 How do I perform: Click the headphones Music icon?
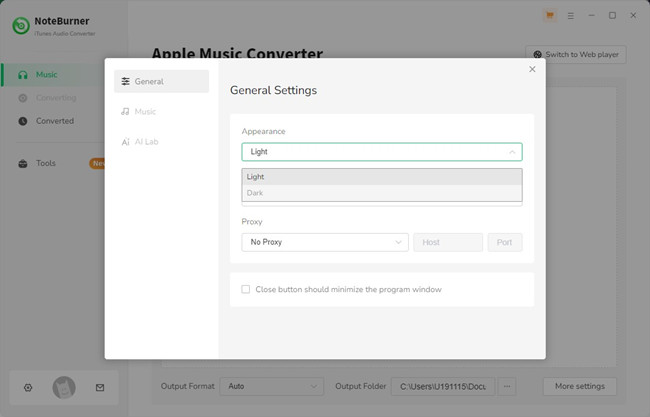pos(23,75)
